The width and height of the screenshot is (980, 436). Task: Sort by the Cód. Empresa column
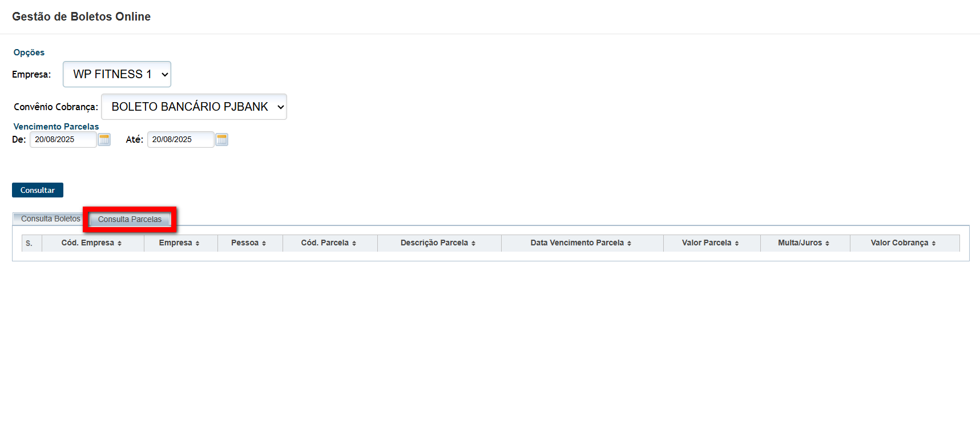click(x=92, y=243)
